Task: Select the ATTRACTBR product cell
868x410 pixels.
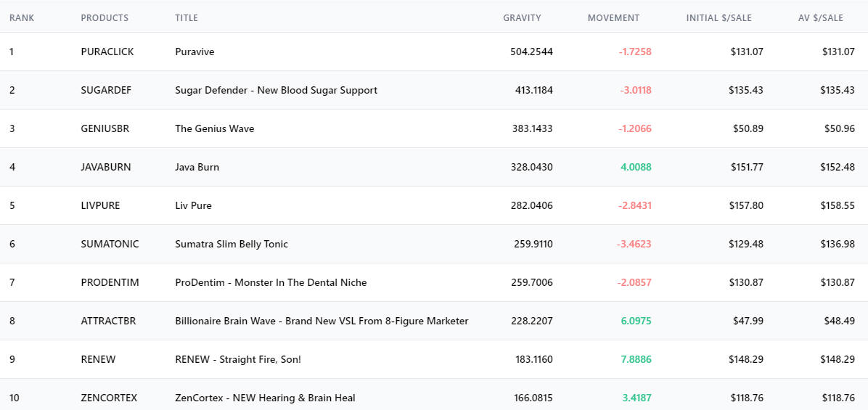Action: click(x=109, y=321)
